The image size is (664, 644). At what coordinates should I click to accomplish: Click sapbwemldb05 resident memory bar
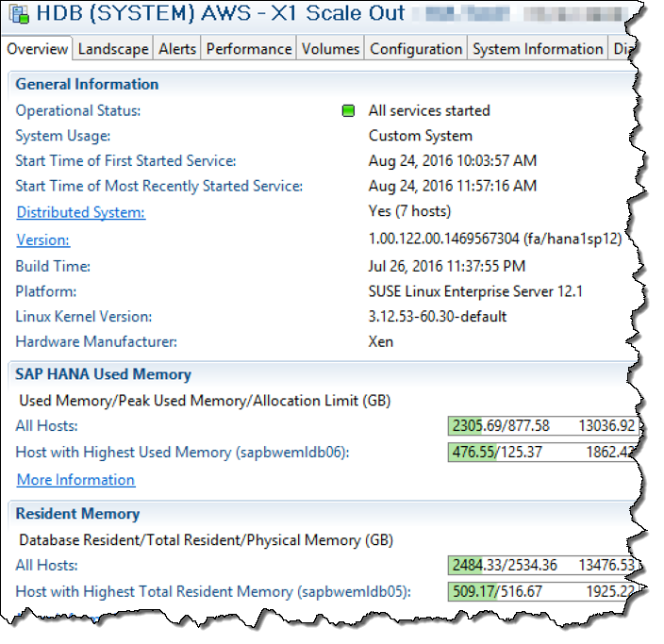point(542,591)
